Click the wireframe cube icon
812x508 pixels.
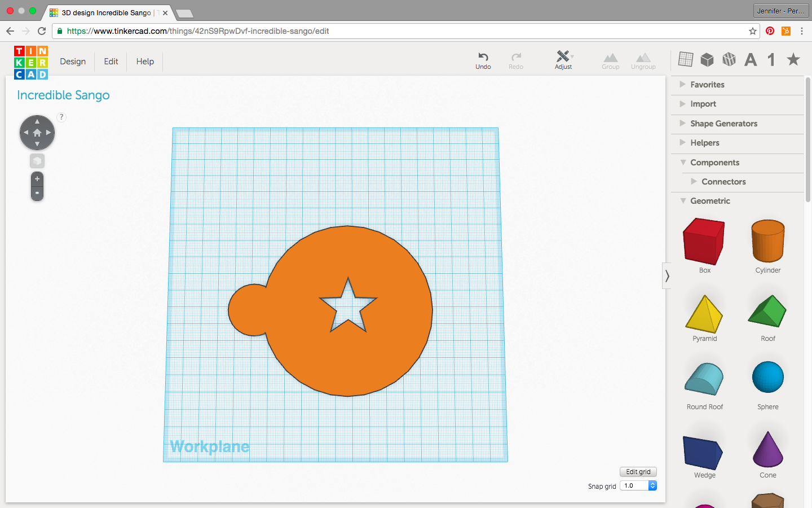pyautogui.click(x=729, y=59)
